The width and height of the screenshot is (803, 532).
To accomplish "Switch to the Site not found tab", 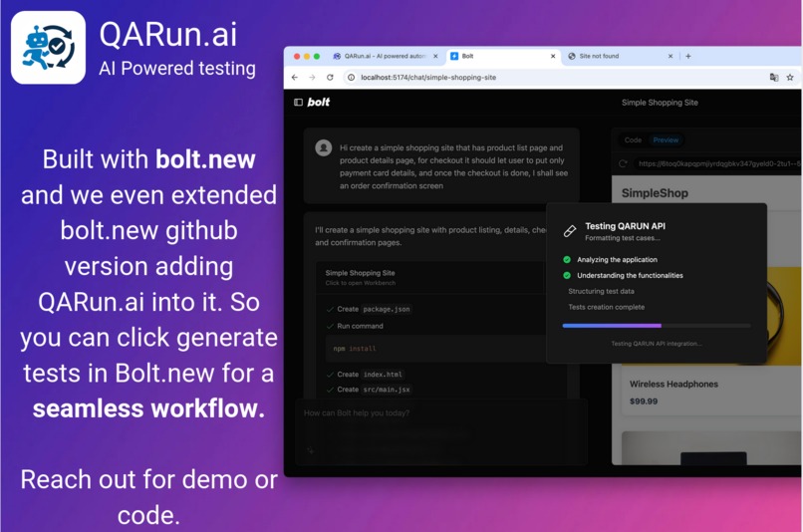I will point(620,57).
